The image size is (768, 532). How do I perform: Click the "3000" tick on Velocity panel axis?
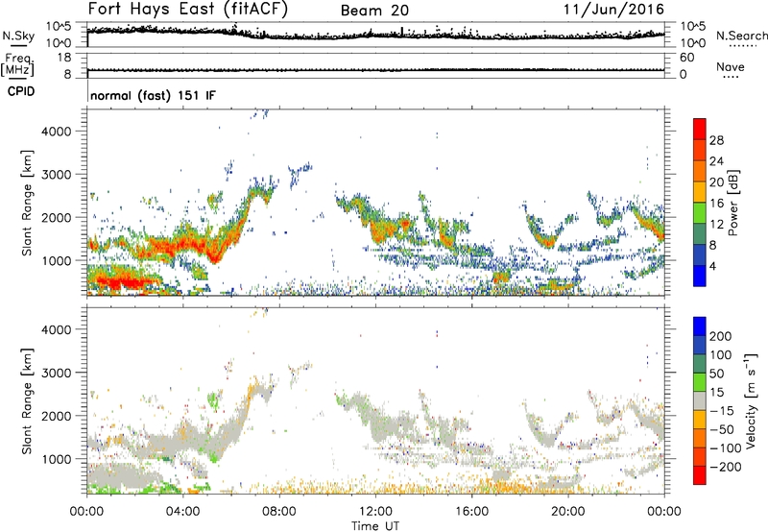(56, 373)
